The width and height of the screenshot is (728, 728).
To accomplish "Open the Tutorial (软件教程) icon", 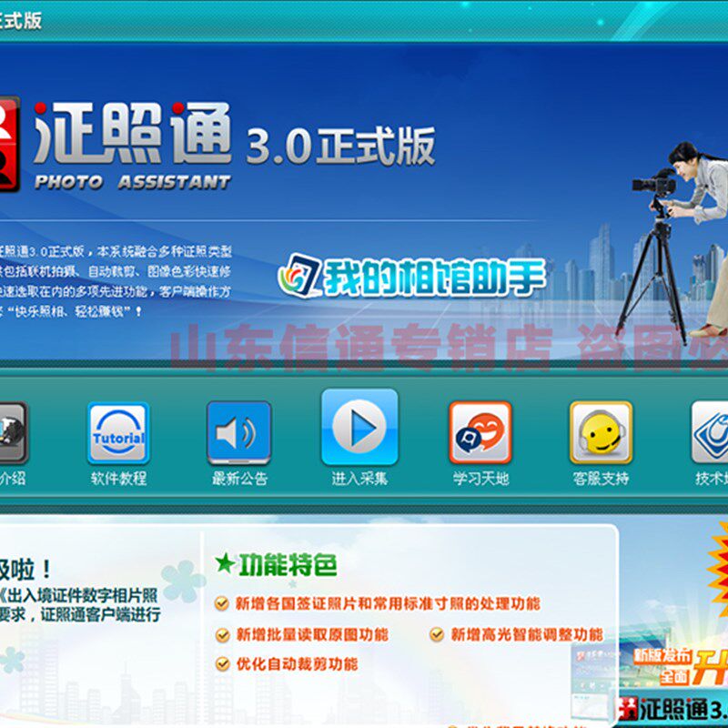I will (118, 433).
